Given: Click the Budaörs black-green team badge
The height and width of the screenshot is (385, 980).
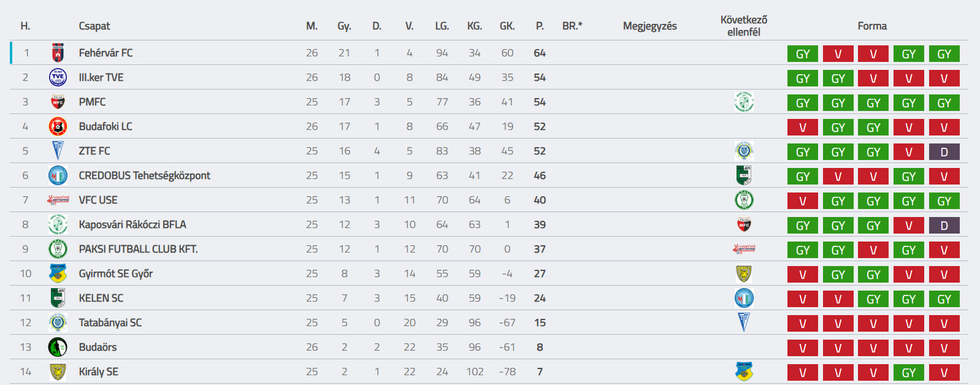Looking at the screenshot, I should (x=58, y=347).
